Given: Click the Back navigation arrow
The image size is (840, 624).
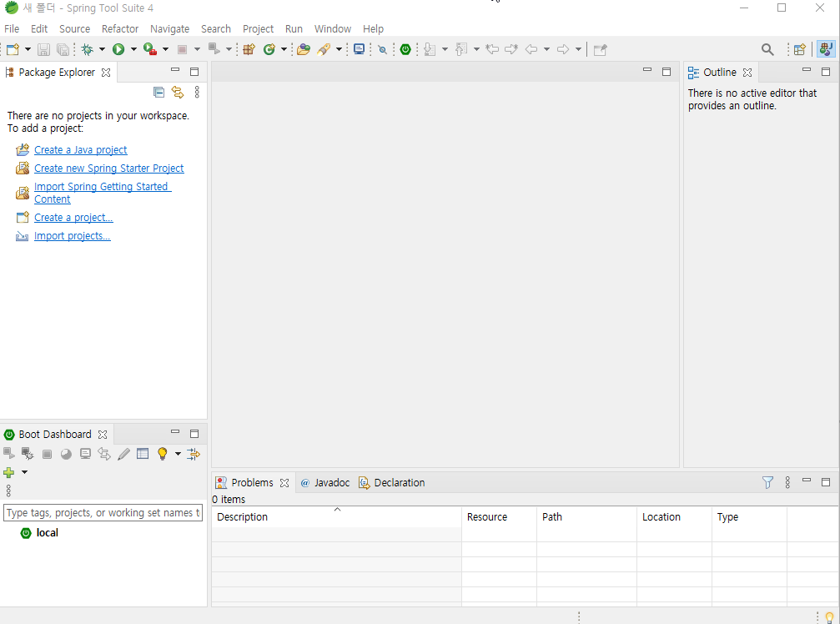Looking at the screenshot, I should coord(531,50).
